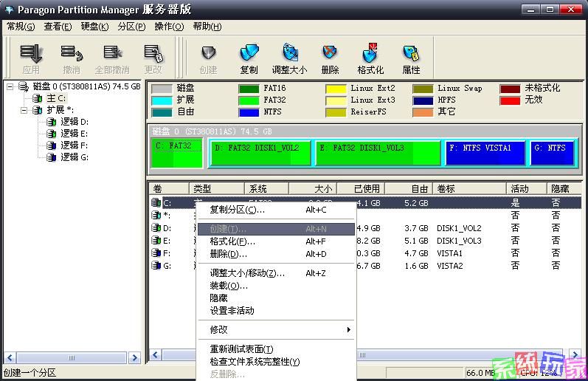Click the 隐藏 column header

564,188
